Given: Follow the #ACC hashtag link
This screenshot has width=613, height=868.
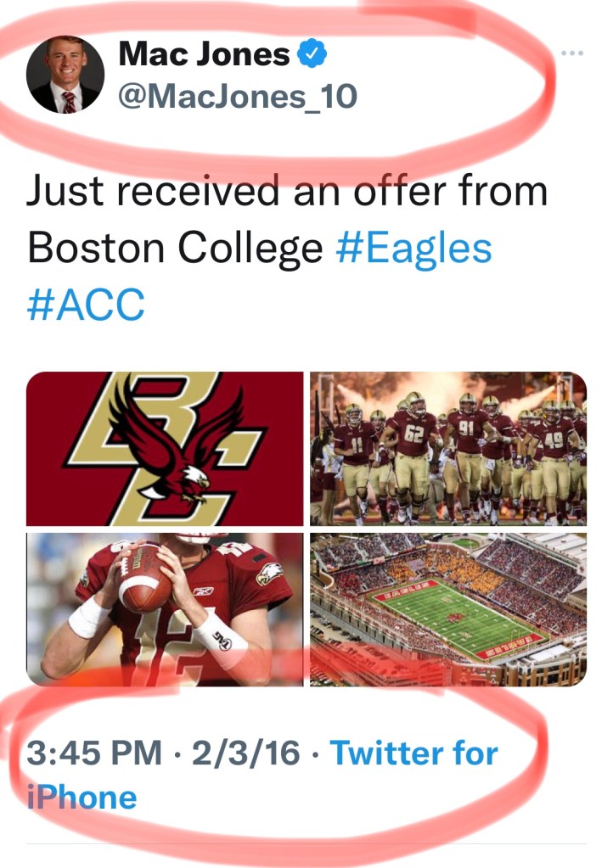Looking at the screenshot, I should point(86,305).
